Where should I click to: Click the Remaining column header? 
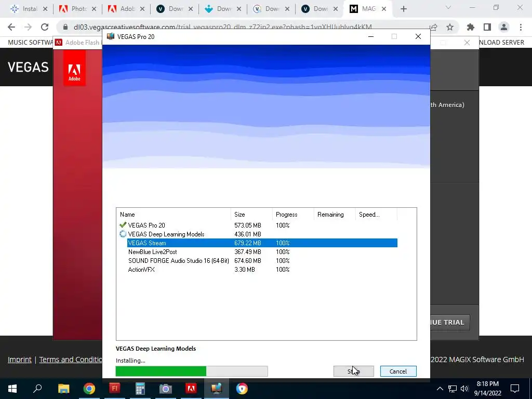point(334,215)
